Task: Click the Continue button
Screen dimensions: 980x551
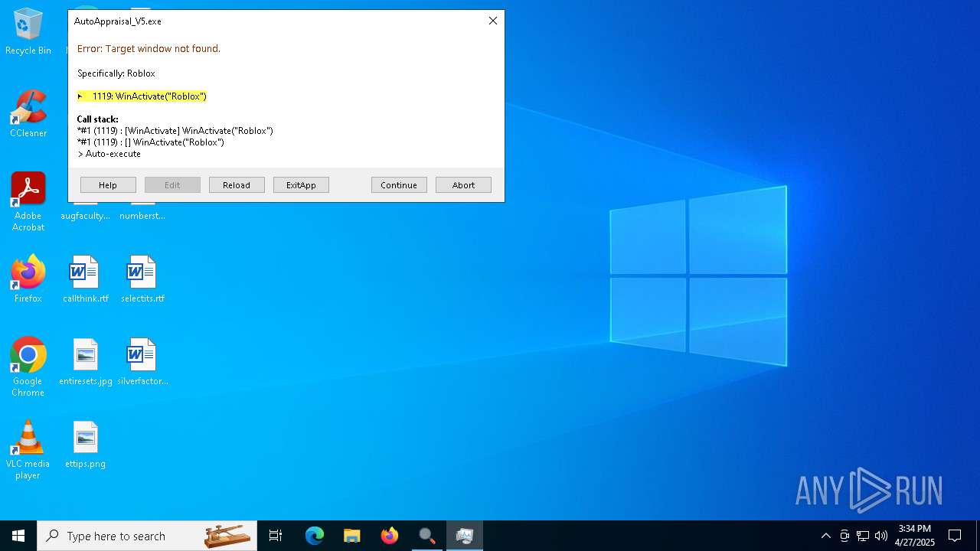Action: click(x=399, y=185)
